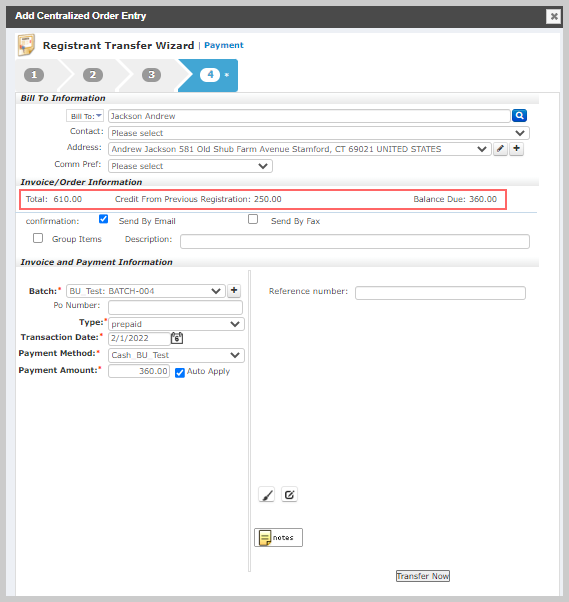The height and width of the screenshot is (602, 569).
Task: Expand the Comm Pref dropdown
Action: [x=190, y=166]
